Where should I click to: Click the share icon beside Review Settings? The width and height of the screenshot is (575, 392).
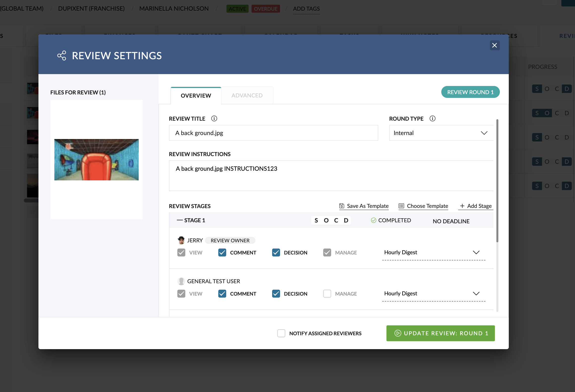pyautogui.click(x=62, y=56)
